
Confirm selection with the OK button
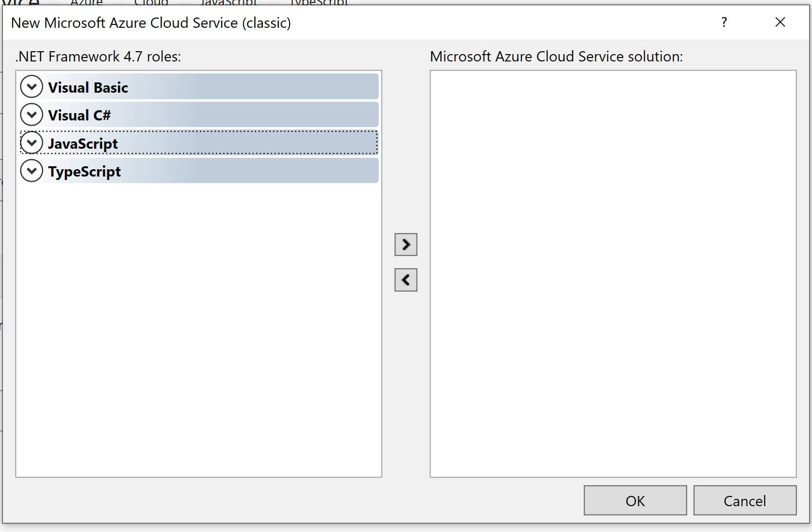click(634, 500)
